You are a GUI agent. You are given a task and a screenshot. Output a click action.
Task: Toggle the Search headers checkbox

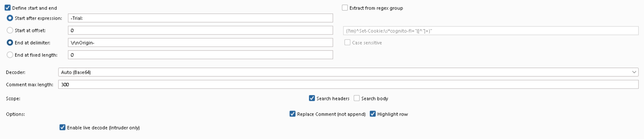312,98
